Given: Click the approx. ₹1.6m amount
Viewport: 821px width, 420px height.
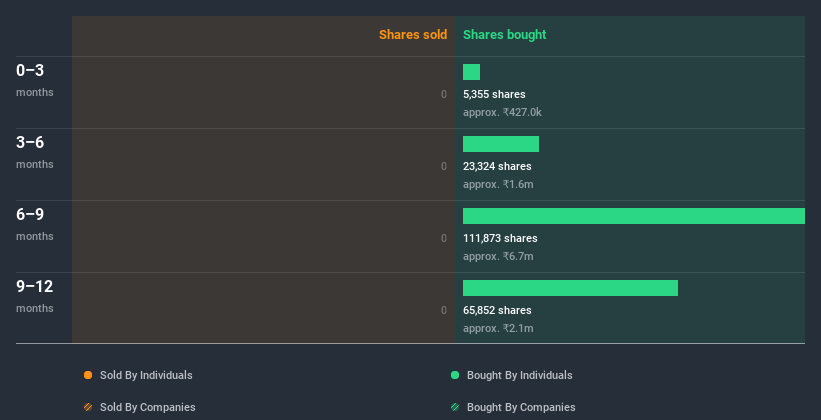Looking at the screenshot, I should point(498,184).
